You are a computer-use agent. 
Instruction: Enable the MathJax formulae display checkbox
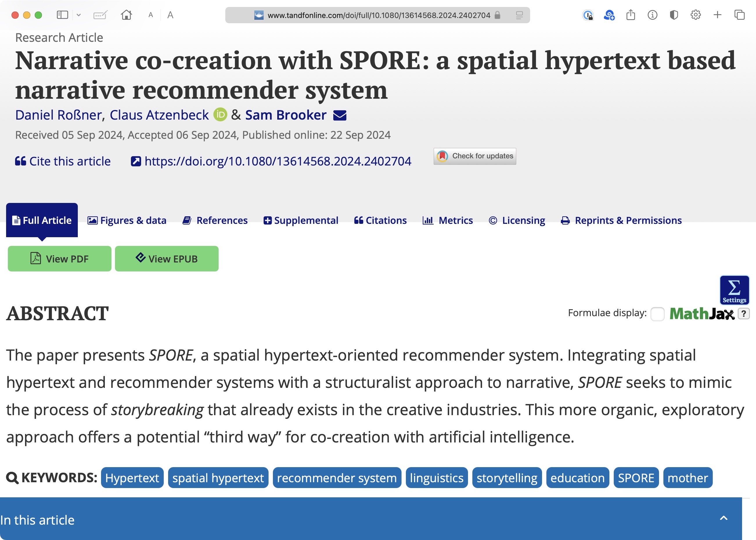[657, 314]
